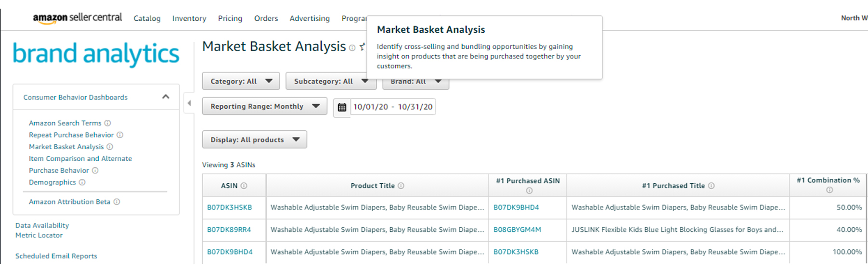
Task: Click info icon in ASIN column header
Action: click(244, 186)
